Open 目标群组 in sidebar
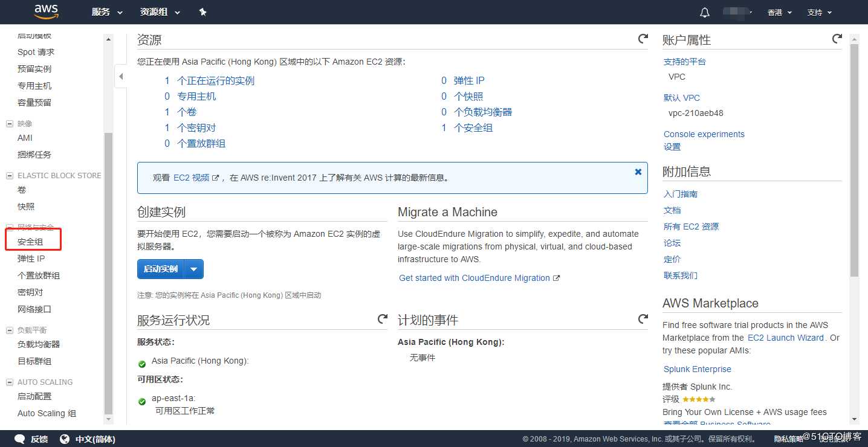This screenshot has width=868, height=447. click(34, 361)
